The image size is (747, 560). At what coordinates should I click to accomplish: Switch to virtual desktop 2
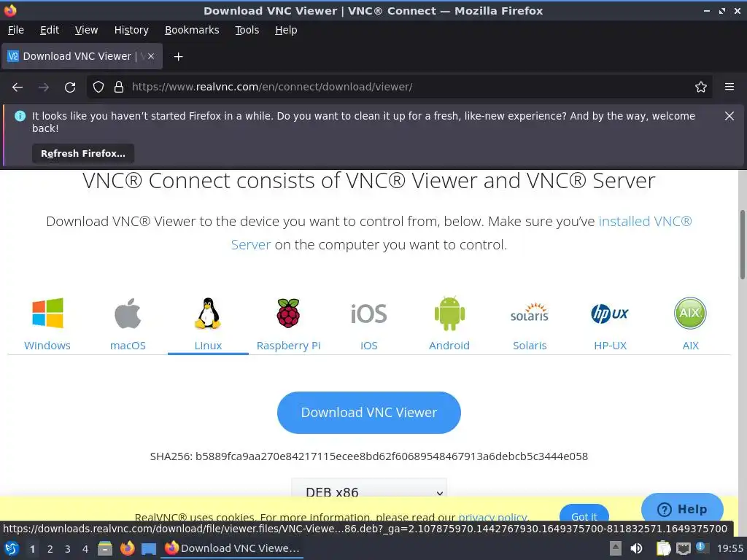tap(50, 549)
